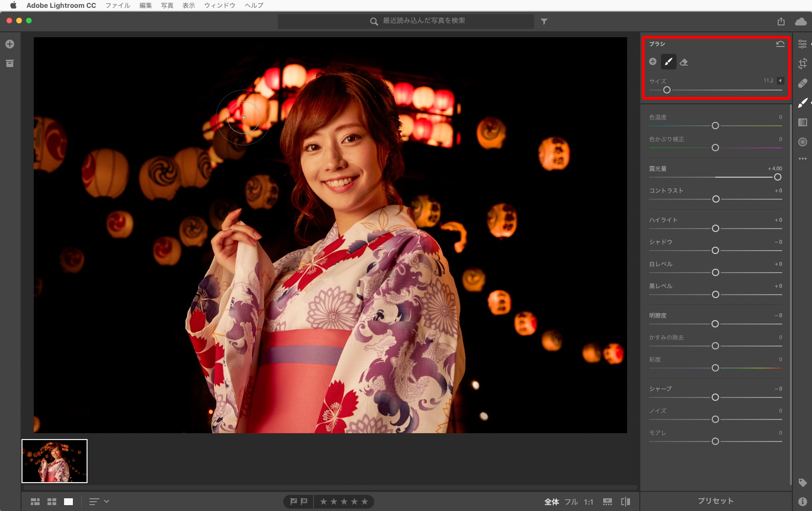Open the 編集 menu
Viewport: 812px width, 511px height.
(146, 5)
